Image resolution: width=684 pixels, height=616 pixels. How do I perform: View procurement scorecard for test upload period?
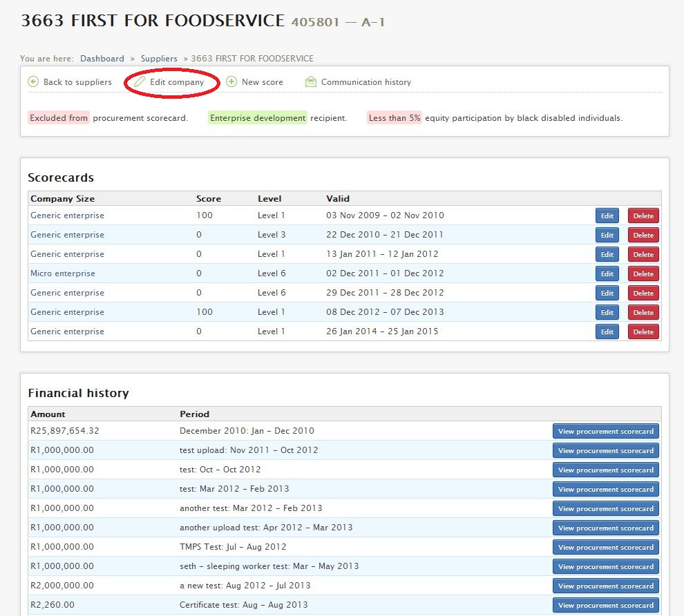605,450
